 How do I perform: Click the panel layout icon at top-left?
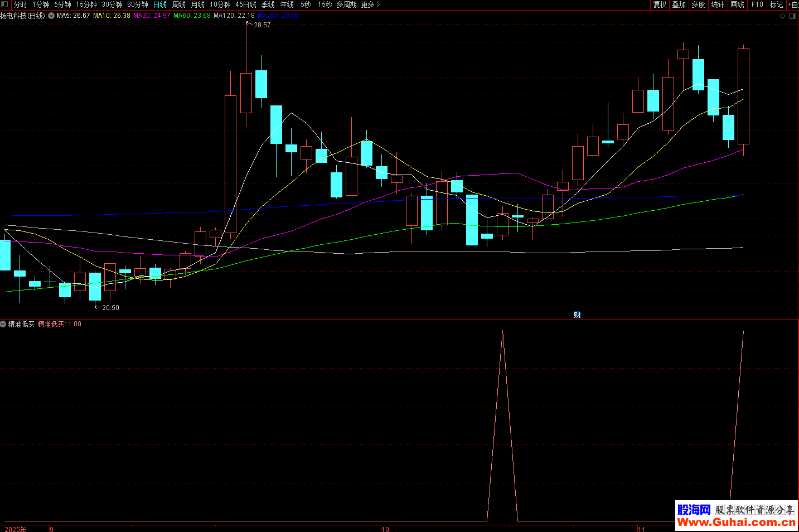(5, 4)
